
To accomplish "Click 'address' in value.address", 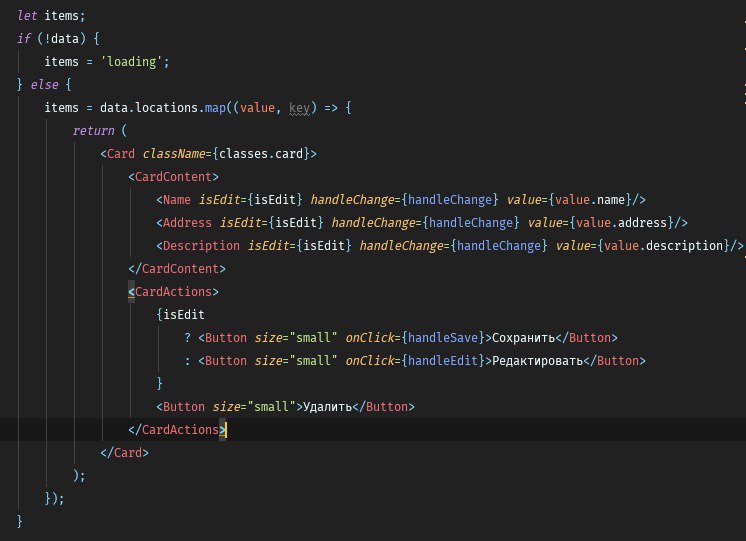I will (642, 223).
